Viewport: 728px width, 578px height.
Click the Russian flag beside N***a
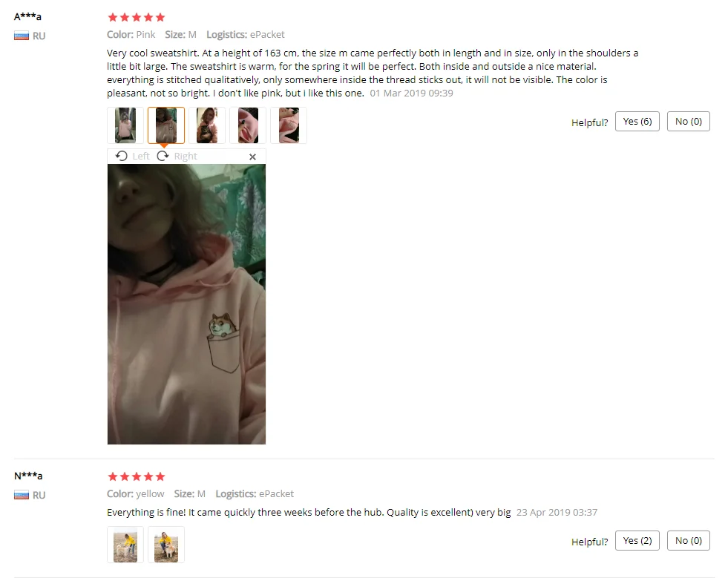click(x=22, y=495)
